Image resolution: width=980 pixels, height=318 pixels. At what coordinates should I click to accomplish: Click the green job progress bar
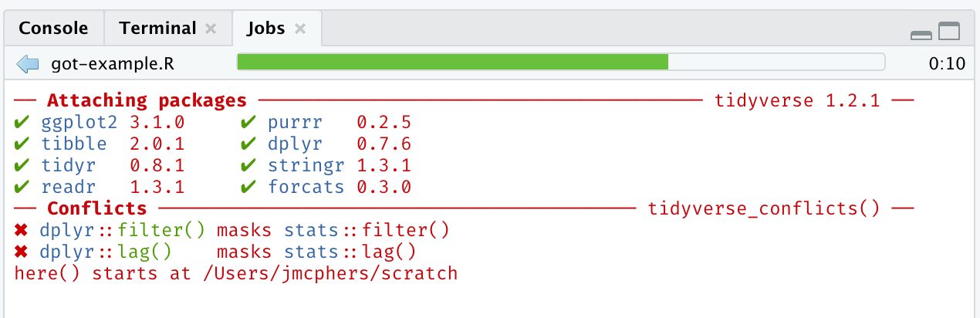452,63
